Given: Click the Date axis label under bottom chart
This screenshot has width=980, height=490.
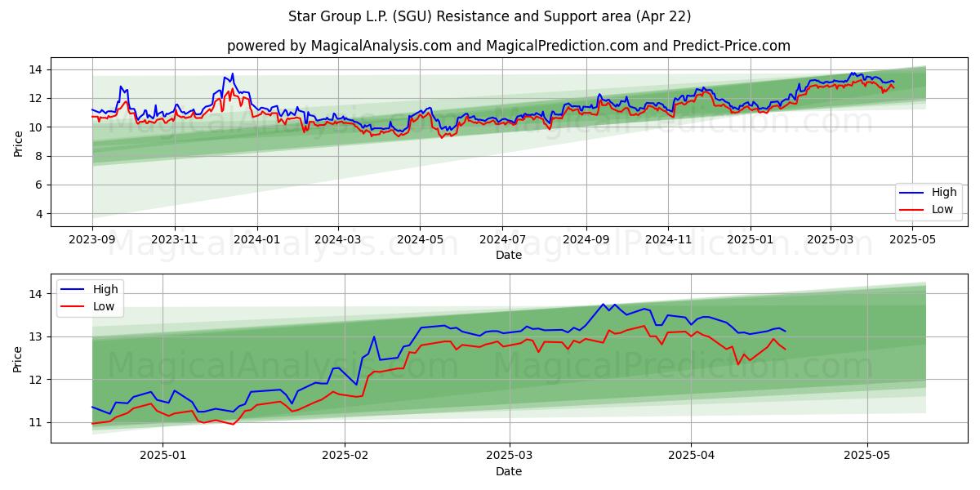Looking at the screenshot, I should click(x=509, y=471).
